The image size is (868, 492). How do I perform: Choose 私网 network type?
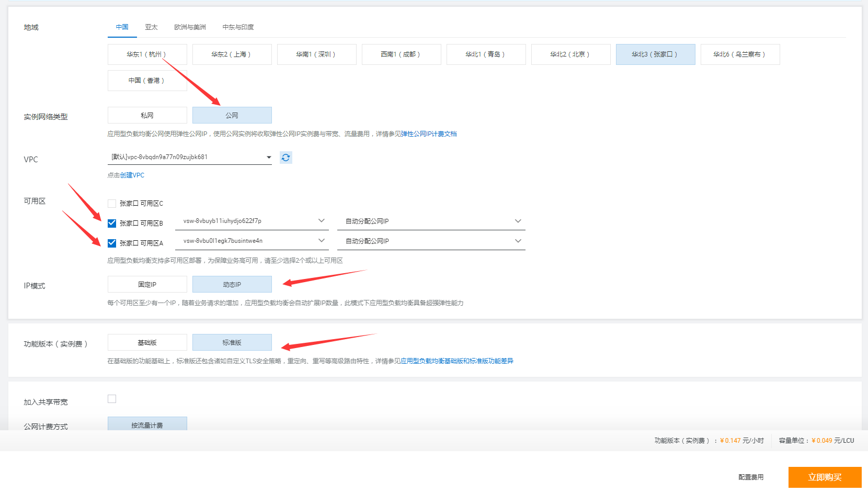147,115
